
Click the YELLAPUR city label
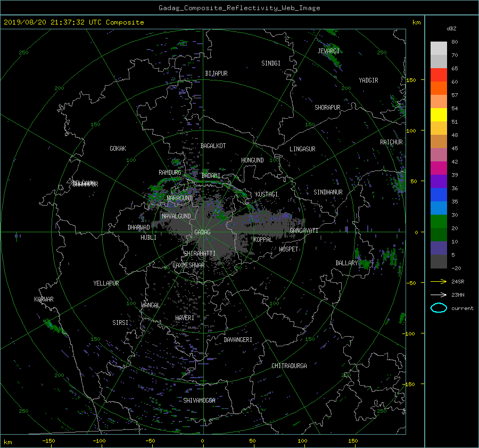point(106,283)
